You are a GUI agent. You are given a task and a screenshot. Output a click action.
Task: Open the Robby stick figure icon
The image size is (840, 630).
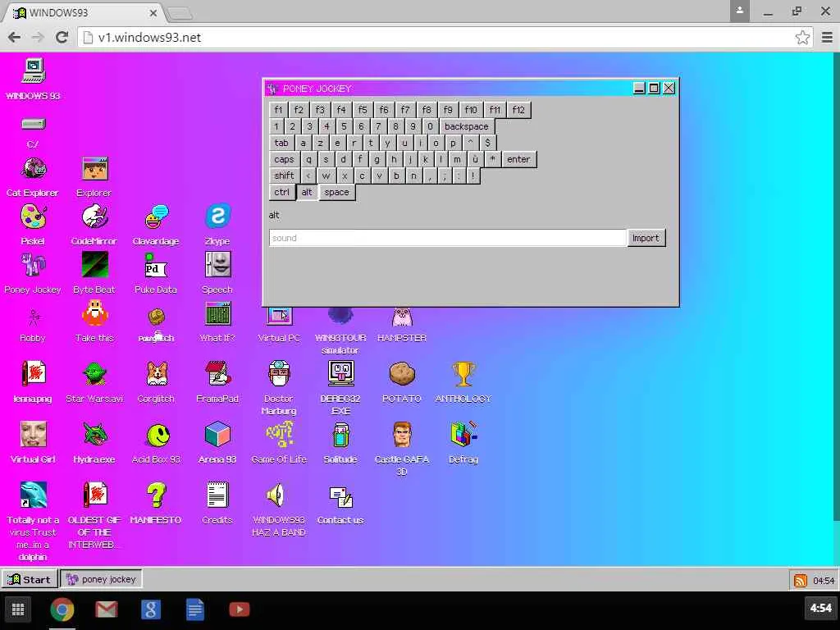coord(33,317)
